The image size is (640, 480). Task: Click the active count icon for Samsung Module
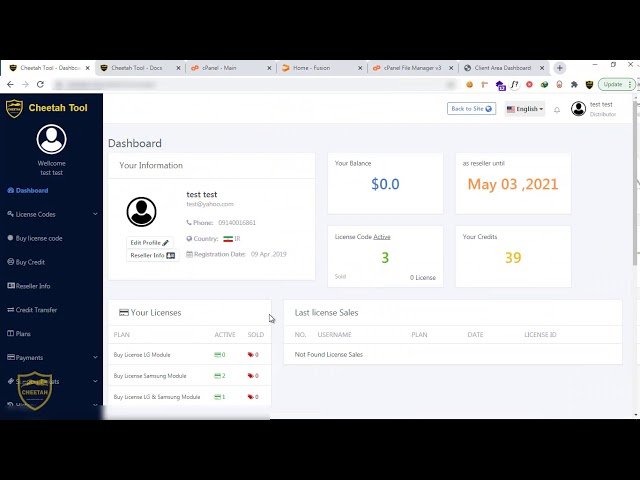[218, 376]
